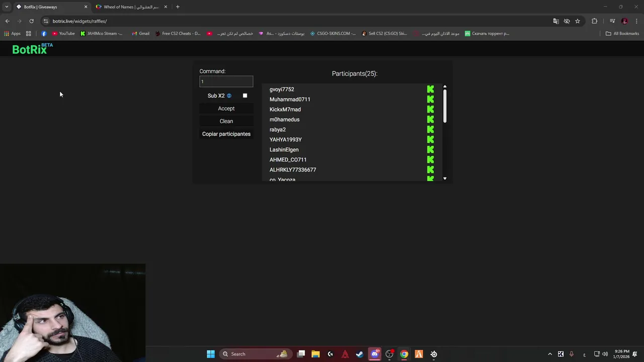The image size is (644, 362).
Task: Click the participants list scroll-down arrow
Action: tap(445, 178)
